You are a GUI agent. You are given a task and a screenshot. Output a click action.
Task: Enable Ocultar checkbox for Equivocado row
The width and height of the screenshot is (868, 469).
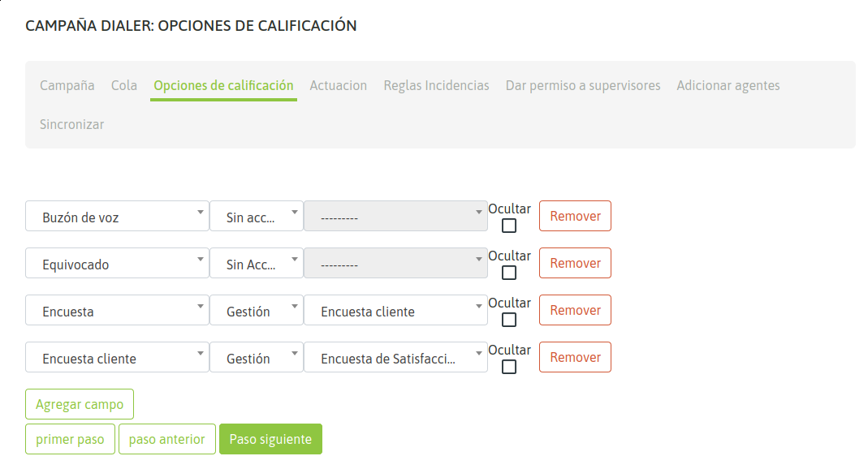pos(509,273)
